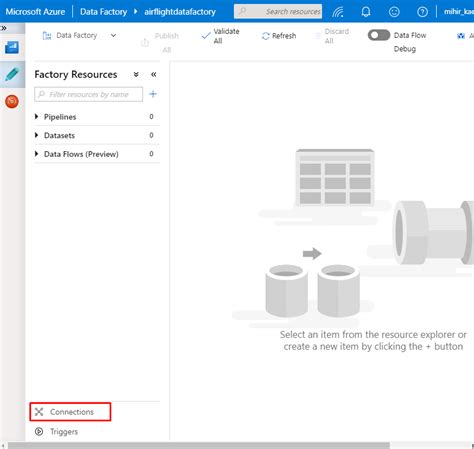Click the Connections cross-arrows icon
This screenshot has width=474, height=449.
tap(39, 412)
